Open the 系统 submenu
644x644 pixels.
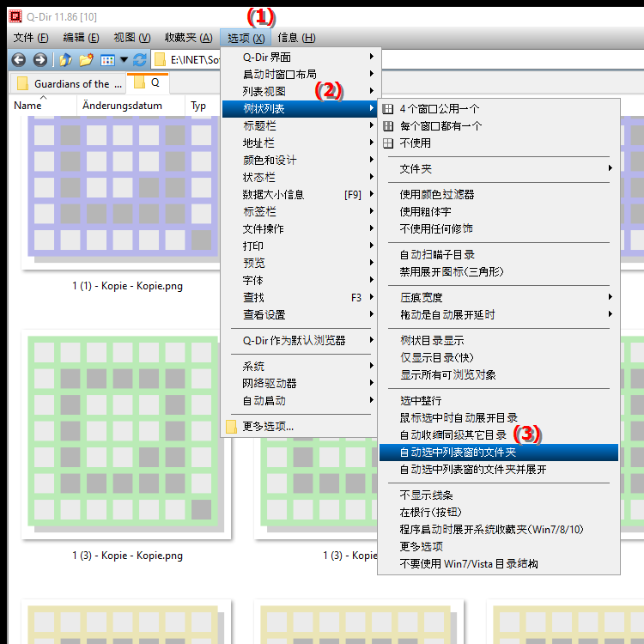pos(301,367)
